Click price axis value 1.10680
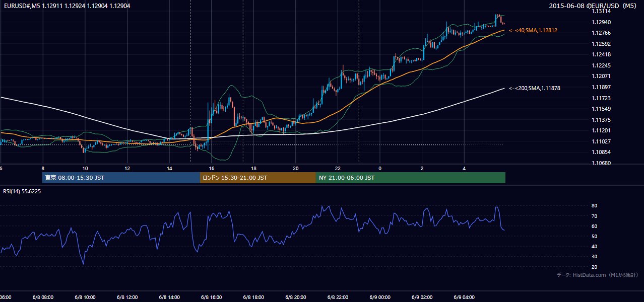Screen dimensions: 644x302 [601, 163]
